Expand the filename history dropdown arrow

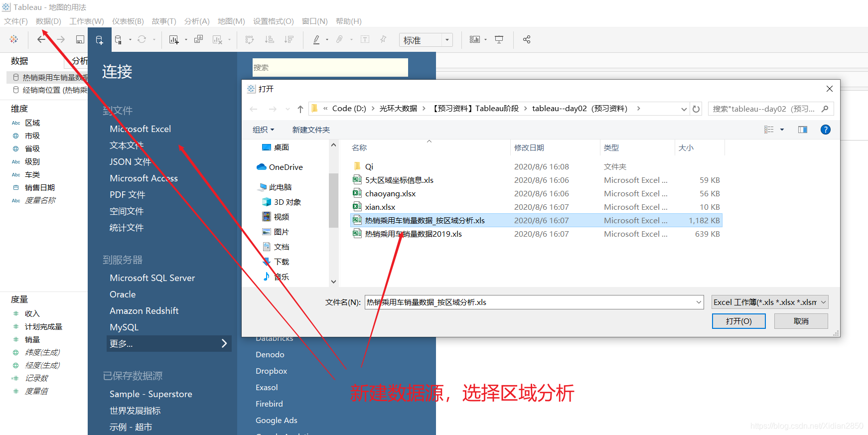[699, 302]
